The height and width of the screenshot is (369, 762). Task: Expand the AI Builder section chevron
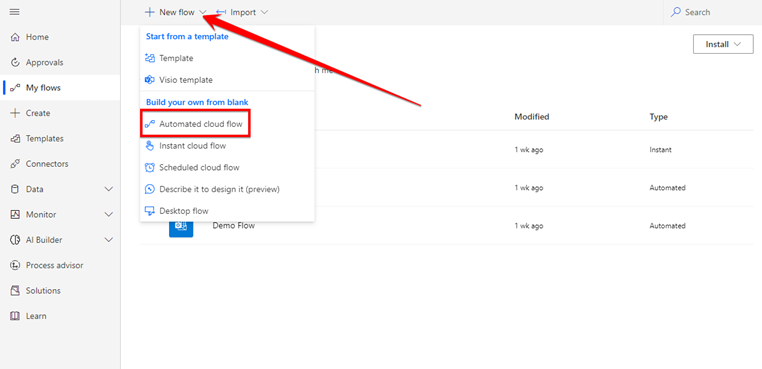tap(109, 240)
